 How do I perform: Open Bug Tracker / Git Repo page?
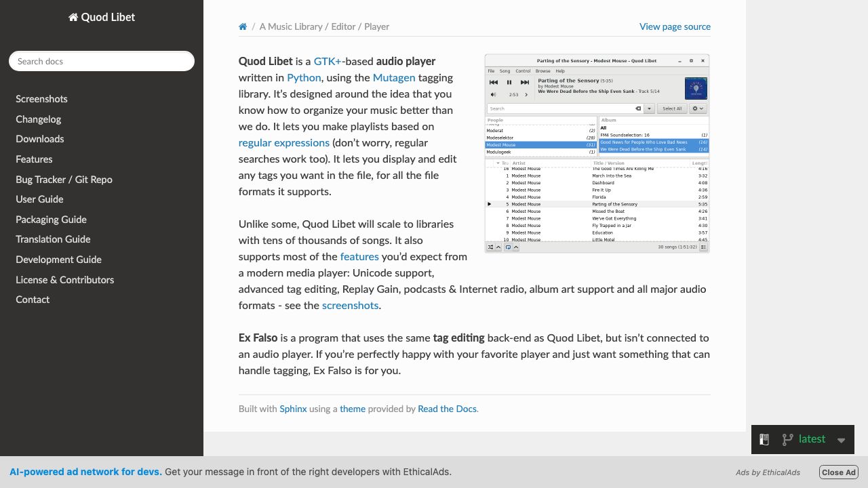coord(64,180)
